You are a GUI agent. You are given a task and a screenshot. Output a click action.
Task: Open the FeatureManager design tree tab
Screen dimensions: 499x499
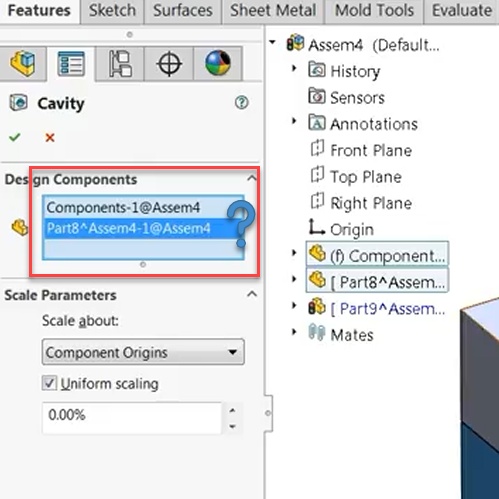point(23,63)
